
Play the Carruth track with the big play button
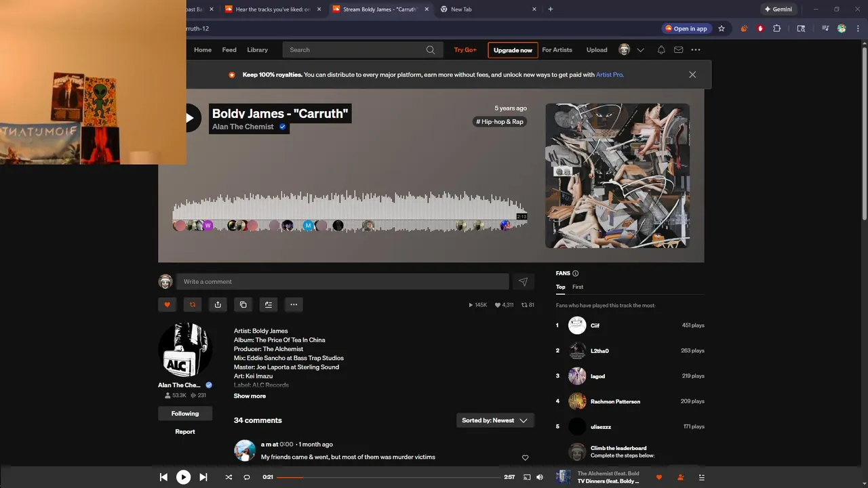[x=190, y=118]
